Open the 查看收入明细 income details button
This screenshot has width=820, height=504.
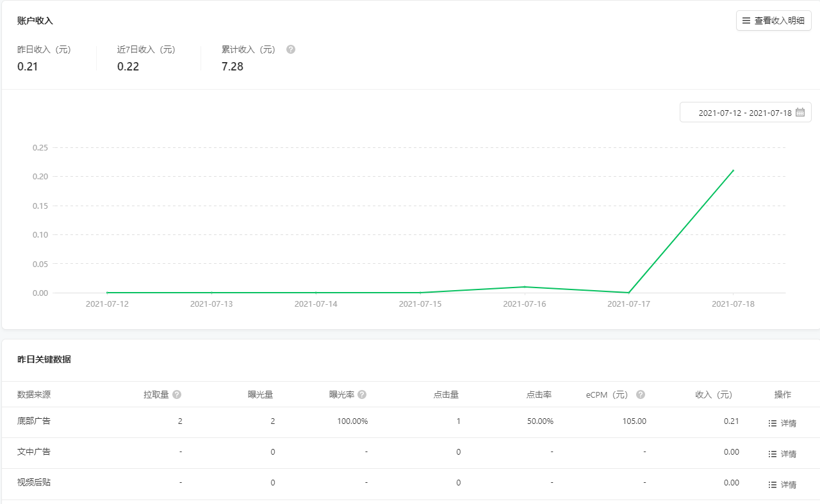coord(773,20)
